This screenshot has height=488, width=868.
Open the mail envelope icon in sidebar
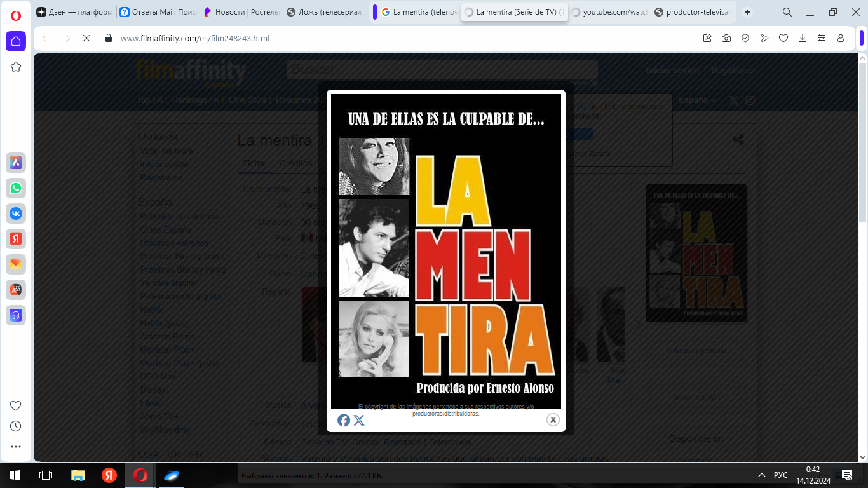16,264
